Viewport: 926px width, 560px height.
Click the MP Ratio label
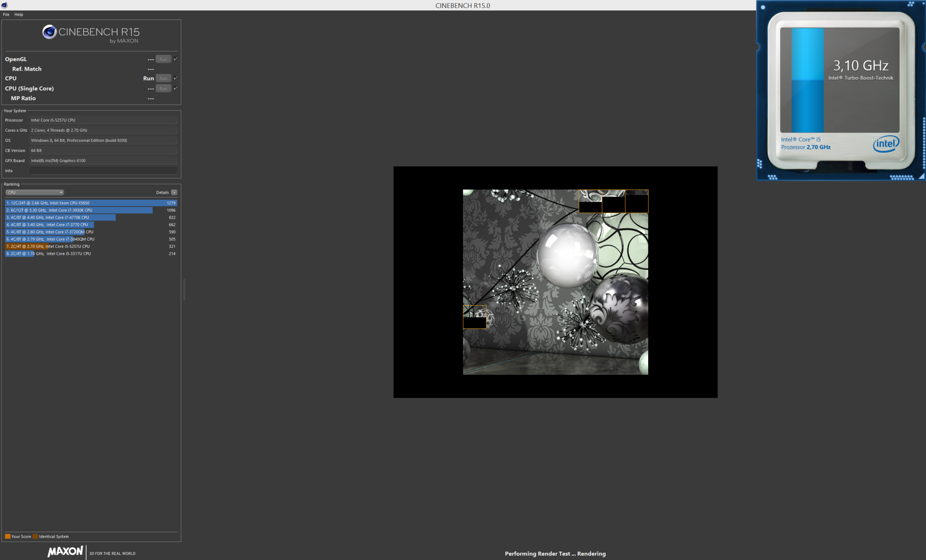coord(23,98)
